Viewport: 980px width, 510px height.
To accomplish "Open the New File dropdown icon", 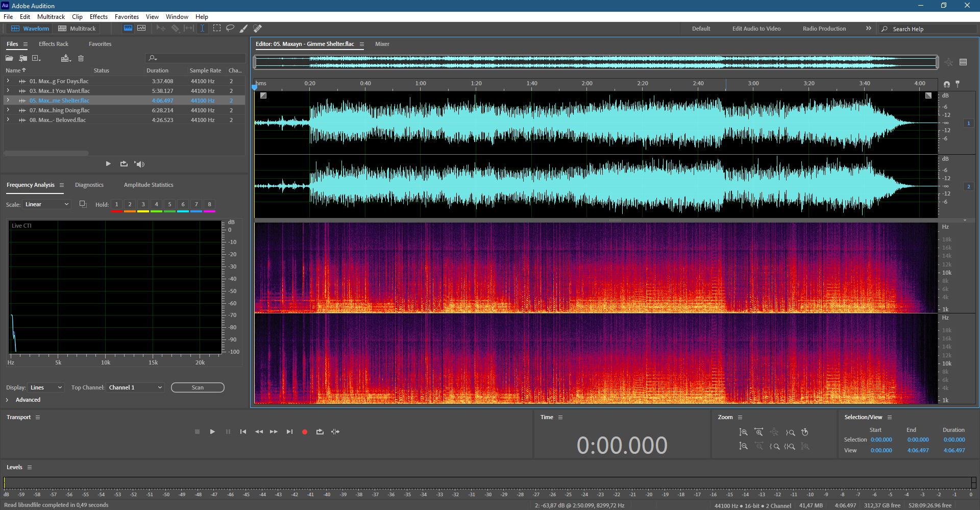I will tap(36, 58).
